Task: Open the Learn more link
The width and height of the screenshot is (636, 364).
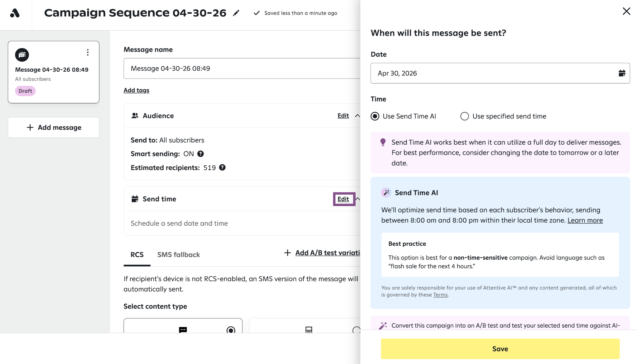Action: [585, 220]
